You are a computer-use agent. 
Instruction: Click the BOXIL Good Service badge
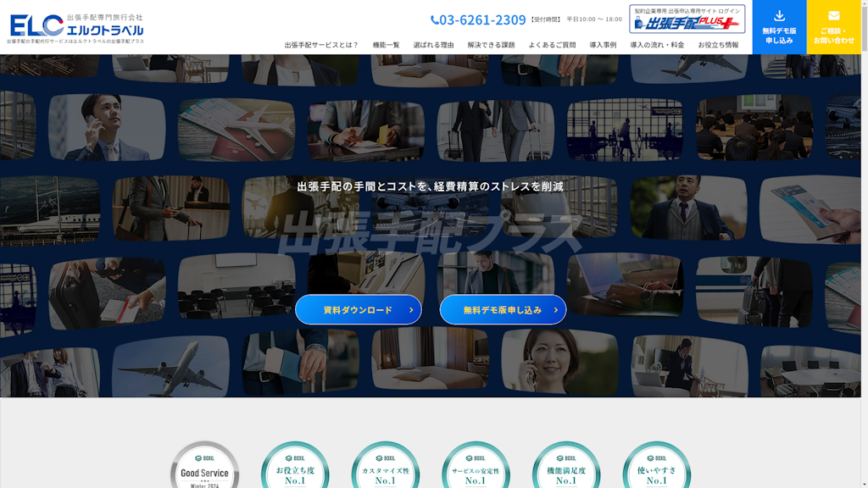204,466
